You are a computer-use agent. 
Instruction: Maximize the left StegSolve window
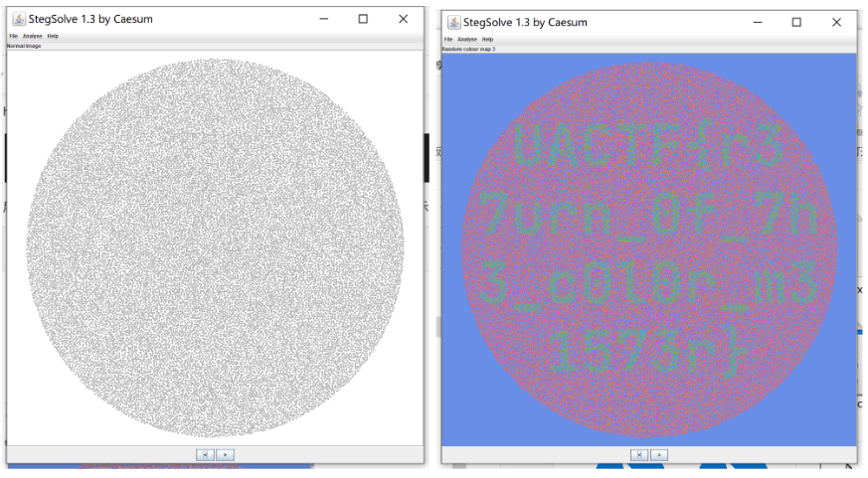[x=363, y=19]
